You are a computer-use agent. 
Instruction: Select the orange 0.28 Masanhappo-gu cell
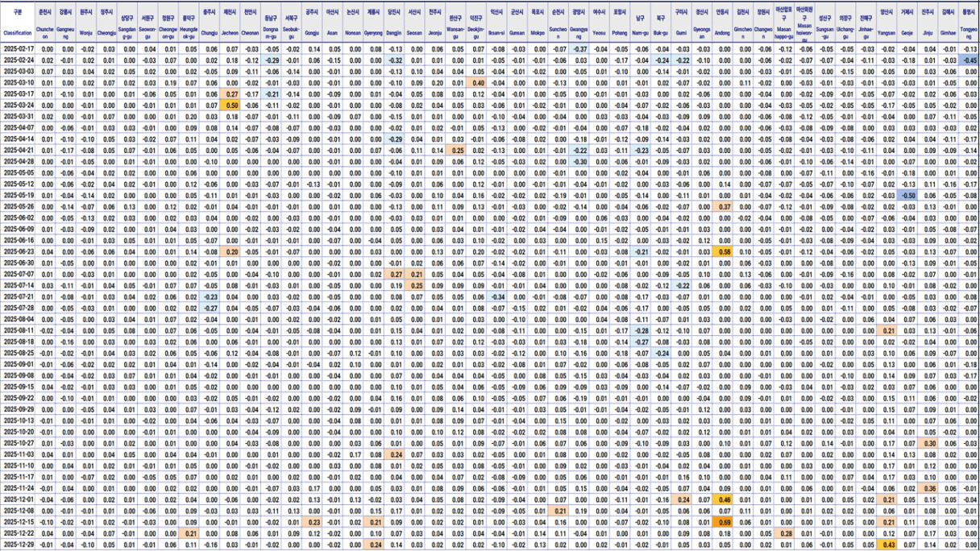click(x=785, y=534)
